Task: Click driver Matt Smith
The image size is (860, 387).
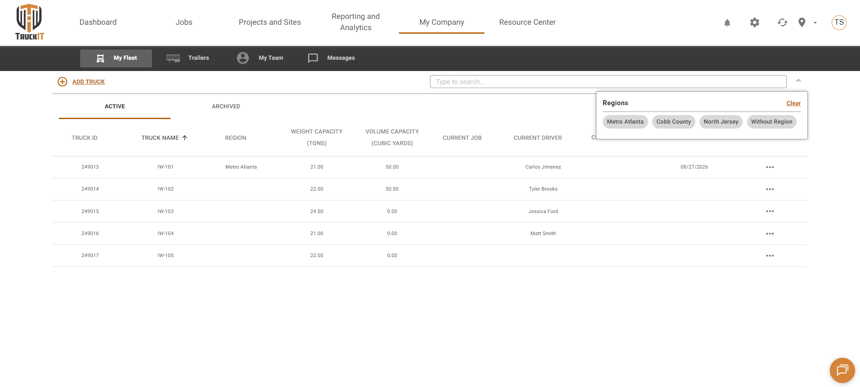Action: coord(543,234)
